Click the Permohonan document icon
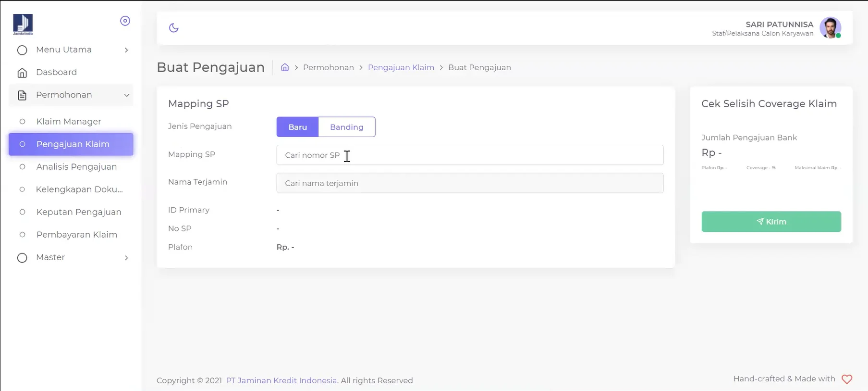 click(x=22, y=95)
